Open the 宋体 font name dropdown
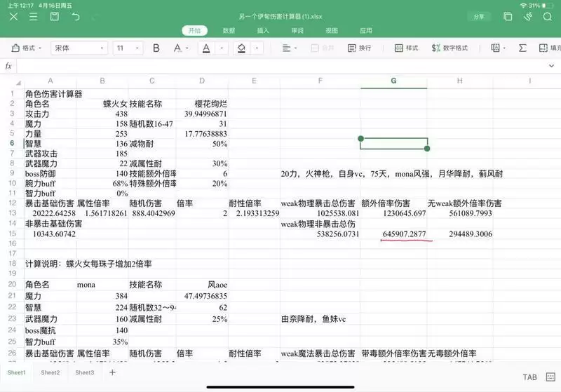561x392 pixels. [x=79, y=48]
